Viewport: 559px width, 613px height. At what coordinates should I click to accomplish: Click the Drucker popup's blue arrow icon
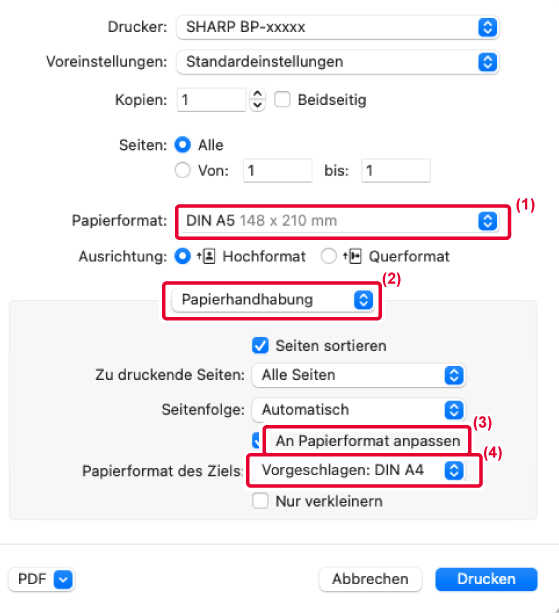487,27
